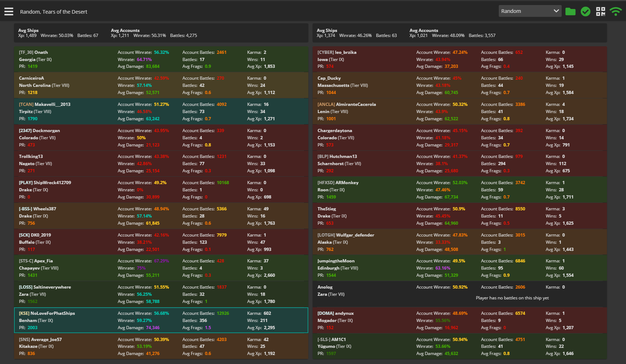Image resolution: width=626 pixels, height=364 pixels.
Task: Click the green checkmark status icon
Action: pyautogui.click(x=585, y=11)
